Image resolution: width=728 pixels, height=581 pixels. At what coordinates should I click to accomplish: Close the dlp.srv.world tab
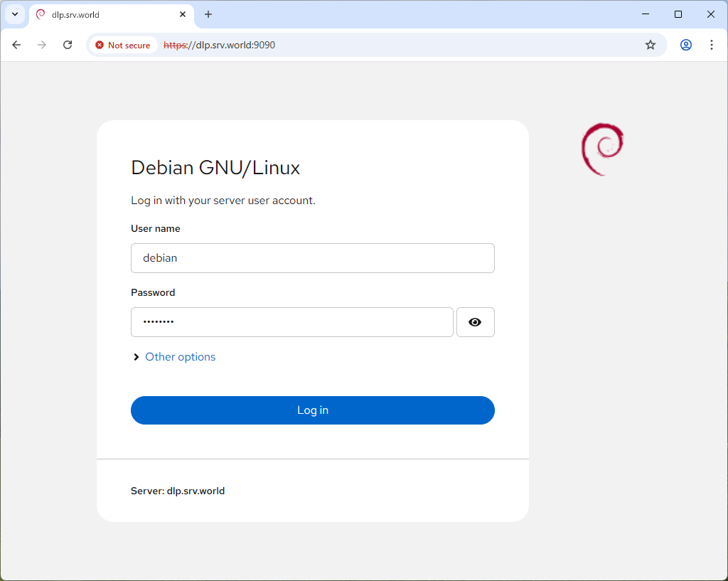click(183, 14)
